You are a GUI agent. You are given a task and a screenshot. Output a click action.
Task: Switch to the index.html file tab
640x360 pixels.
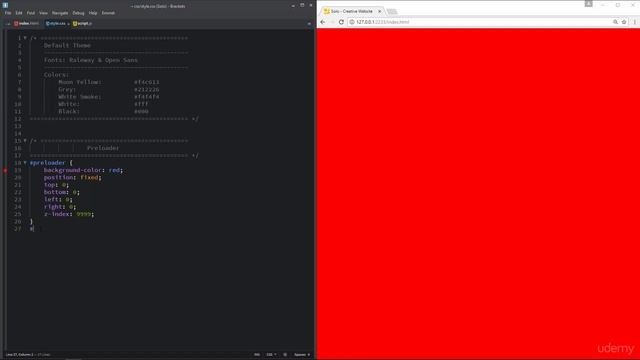(27, 24)
